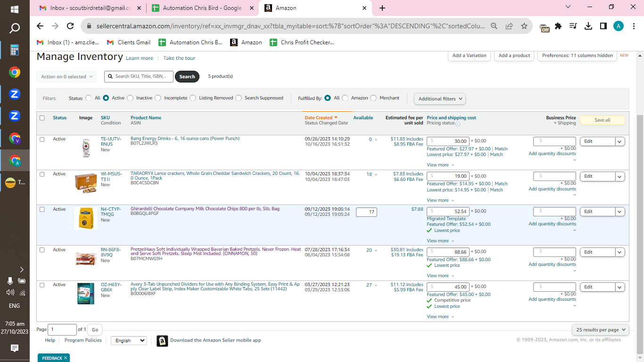Open the share page icon in address bar
Screen dimensions: 644x362
509,26
